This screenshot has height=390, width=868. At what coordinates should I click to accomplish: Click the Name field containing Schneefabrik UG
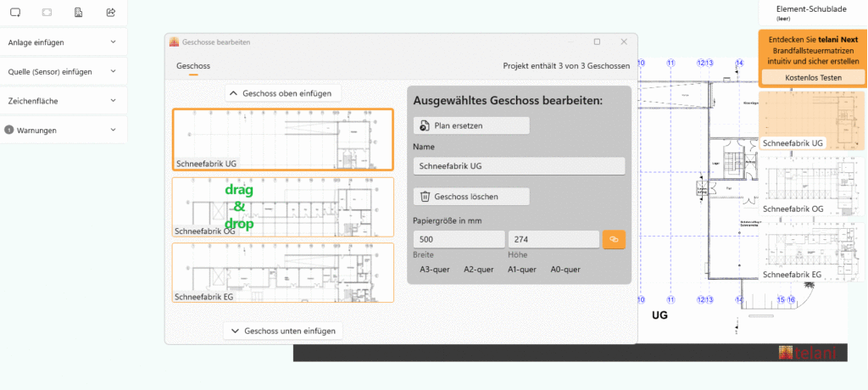coord(518,166)
